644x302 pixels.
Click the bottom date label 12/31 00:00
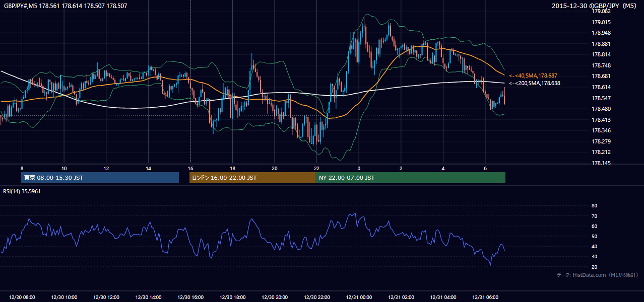point(359,297)
